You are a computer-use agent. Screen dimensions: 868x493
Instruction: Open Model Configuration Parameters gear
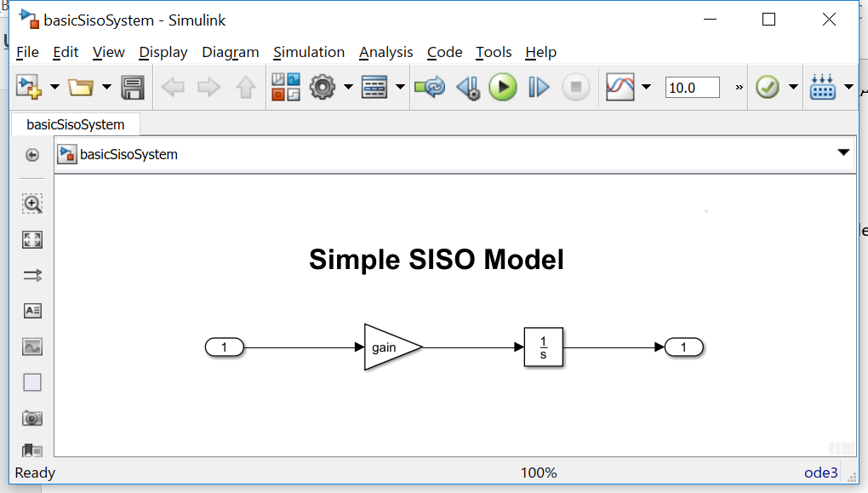point(323,87)
